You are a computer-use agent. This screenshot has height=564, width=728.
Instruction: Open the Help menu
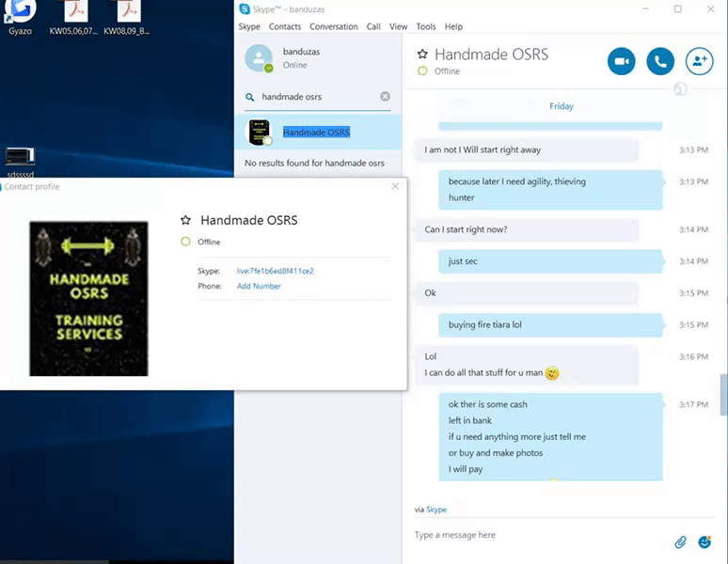pyautogui.click(x=453, y=27)
